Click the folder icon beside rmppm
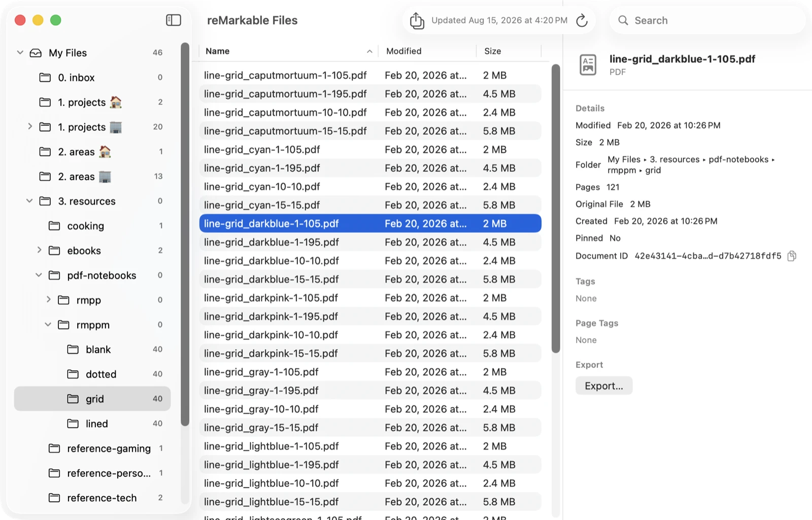 pyautogui.click(x=63, y=325)
